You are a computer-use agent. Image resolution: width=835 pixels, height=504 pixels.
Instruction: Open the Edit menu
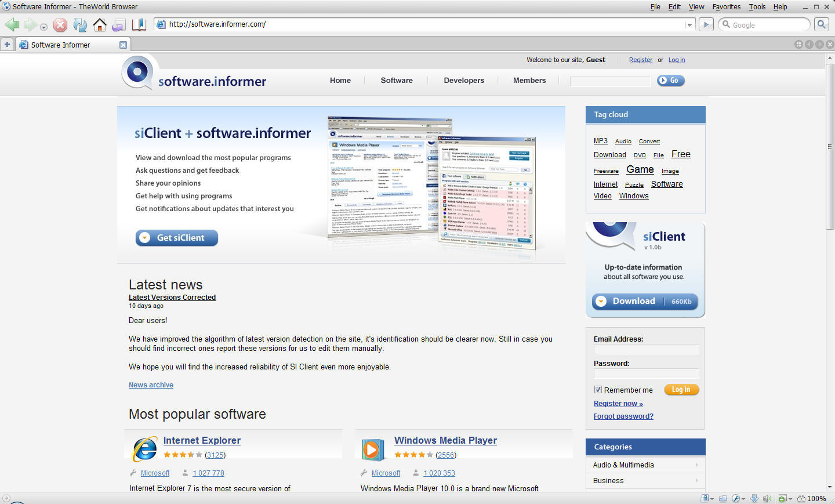tap(674, 7)
